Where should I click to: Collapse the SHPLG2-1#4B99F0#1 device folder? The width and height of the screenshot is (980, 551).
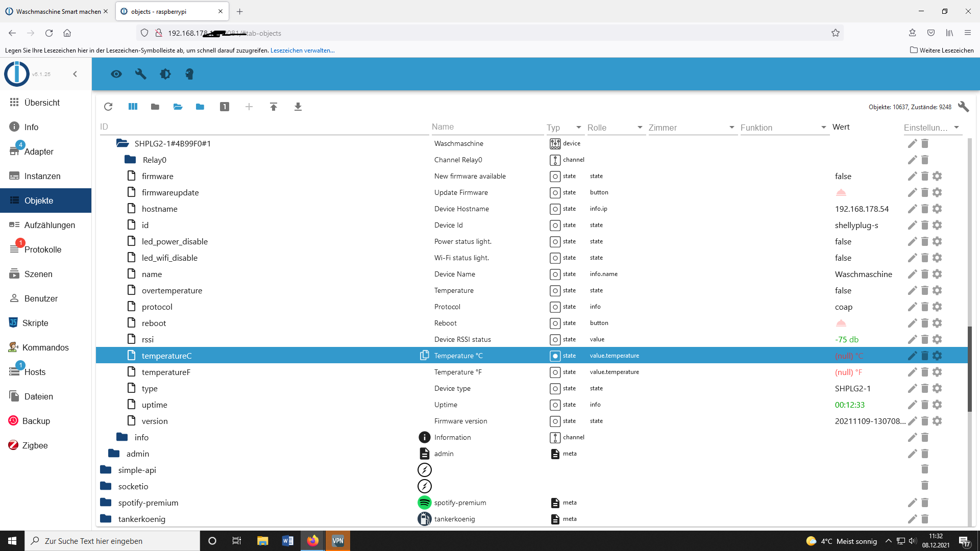pyautogui.click(x=122, y=143)
